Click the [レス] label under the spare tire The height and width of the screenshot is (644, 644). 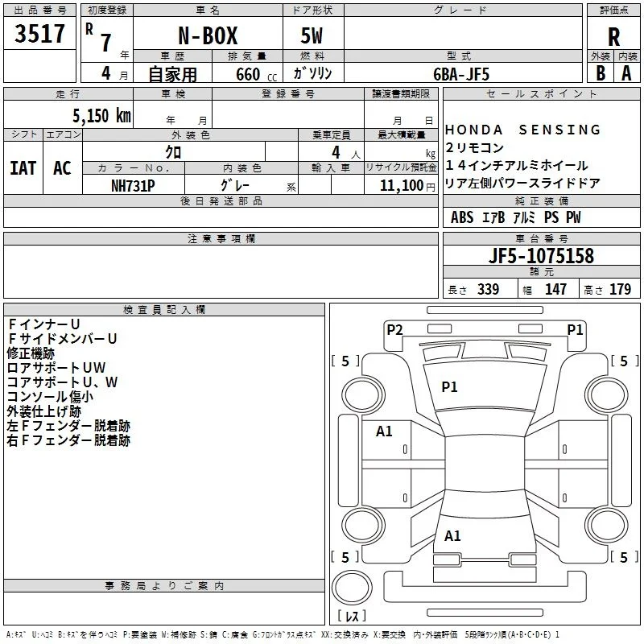(352, 616)
